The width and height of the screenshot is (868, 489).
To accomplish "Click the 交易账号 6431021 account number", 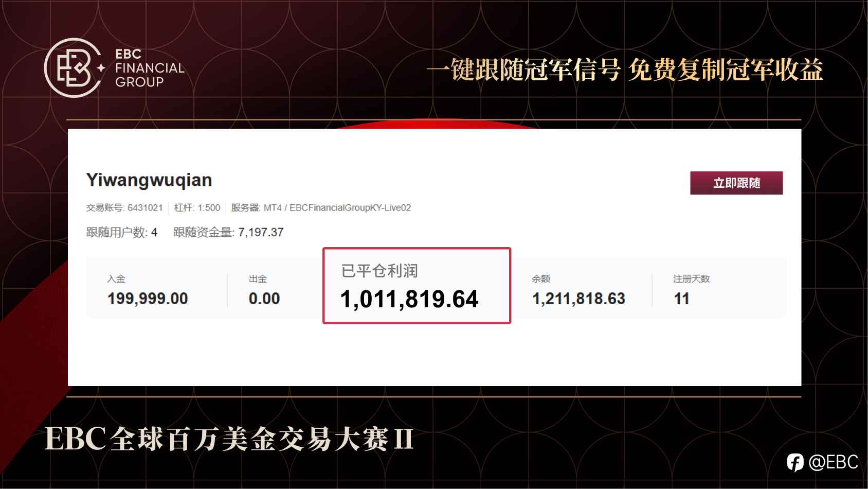I will click(x=124, y=208).
